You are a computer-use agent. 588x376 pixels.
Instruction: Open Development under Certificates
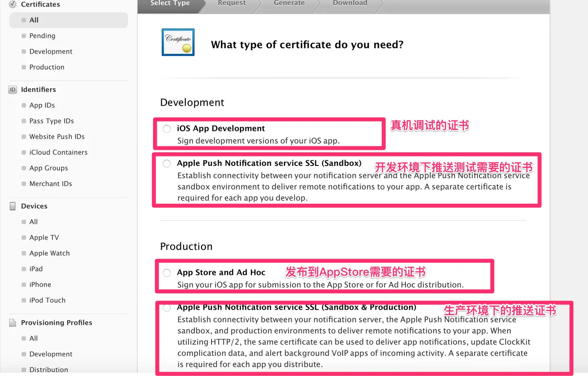pyautogui.click(x=51, y=51)
